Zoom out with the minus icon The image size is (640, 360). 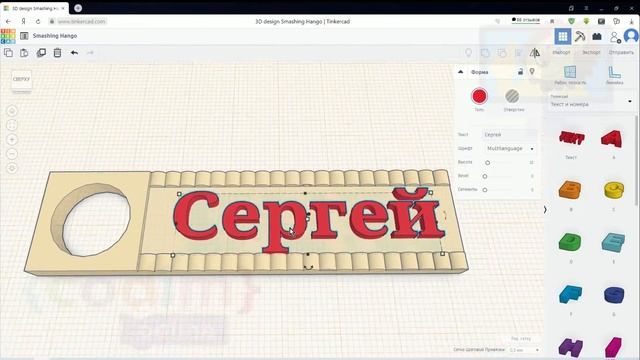click(x=12, y=154)
